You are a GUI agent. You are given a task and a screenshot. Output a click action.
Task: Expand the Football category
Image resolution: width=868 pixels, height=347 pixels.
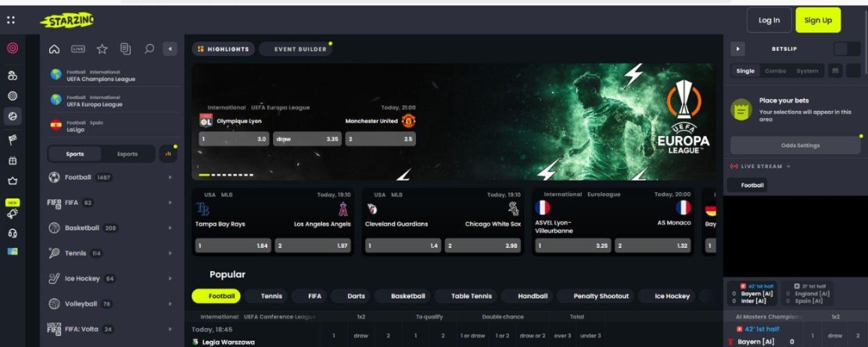coord(170,177)
